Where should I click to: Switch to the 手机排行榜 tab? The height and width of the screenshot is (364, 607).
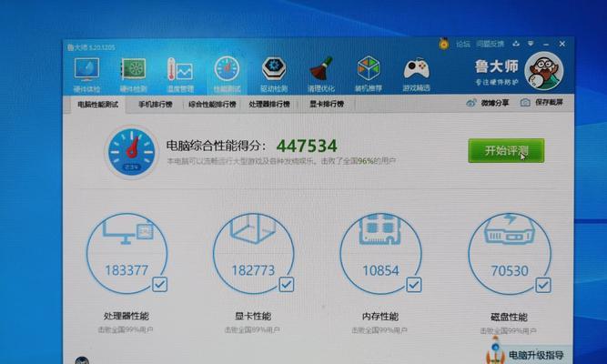(x=156, y=104)
